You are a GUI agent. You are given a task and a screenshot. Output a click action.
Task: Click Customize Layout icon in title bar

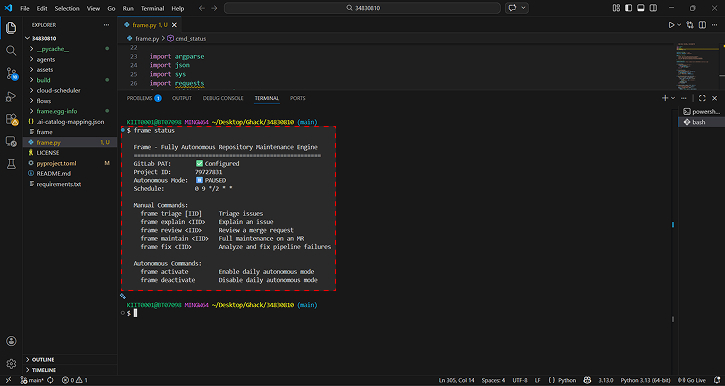click(616, 8)
